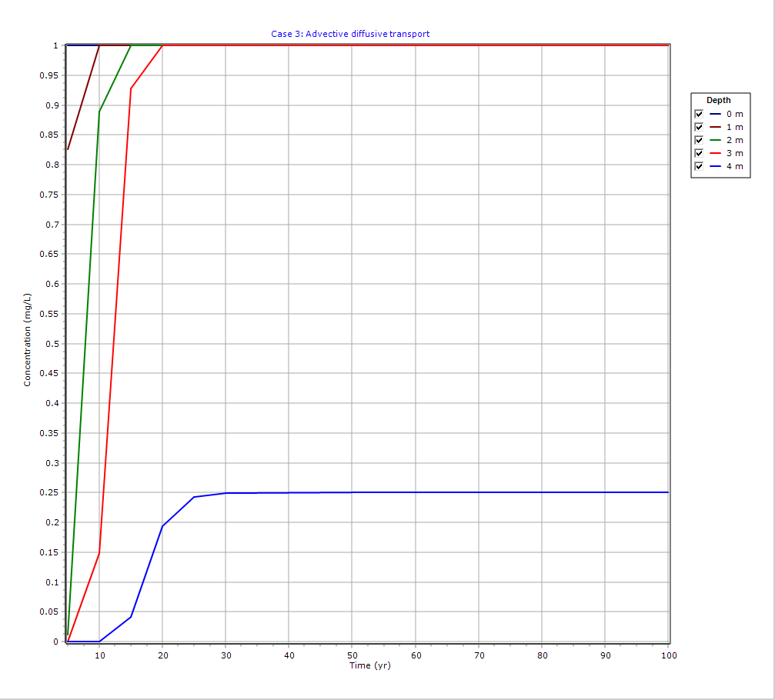Click the red 3 m legend line swatch
The image size is (775, 700).
tap(715, 153)
